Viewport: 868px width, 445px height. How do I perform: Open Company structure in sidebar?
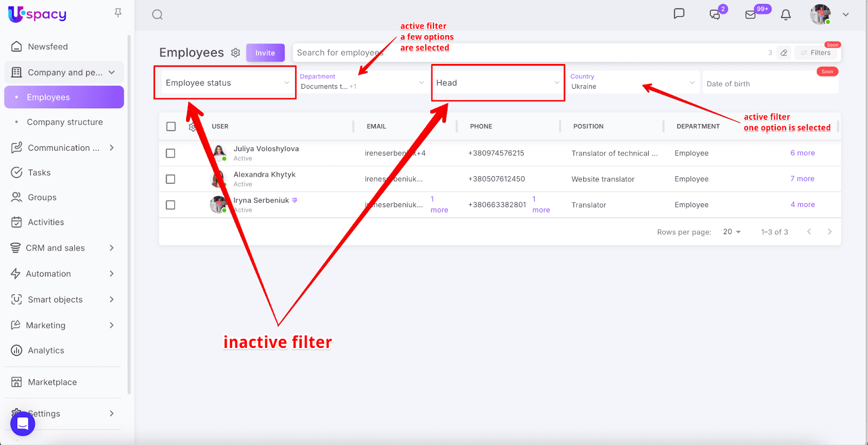65,122
